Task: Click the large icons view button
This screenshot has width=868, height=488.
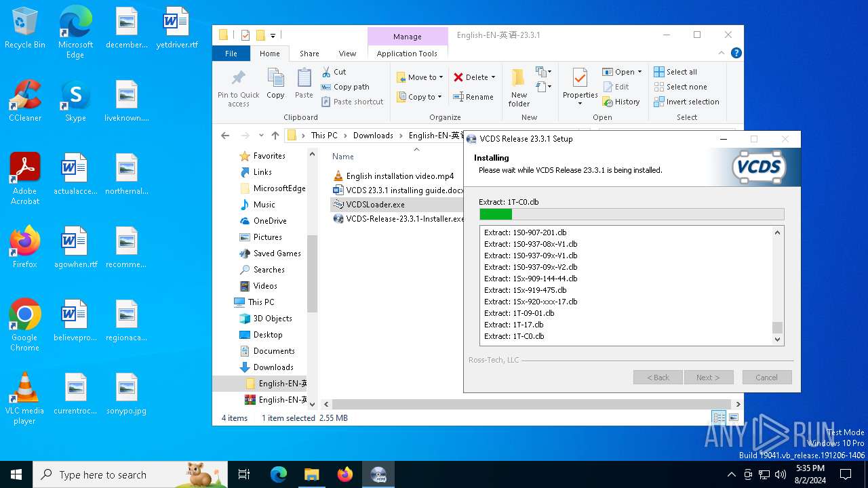Action: click(733, 418)
